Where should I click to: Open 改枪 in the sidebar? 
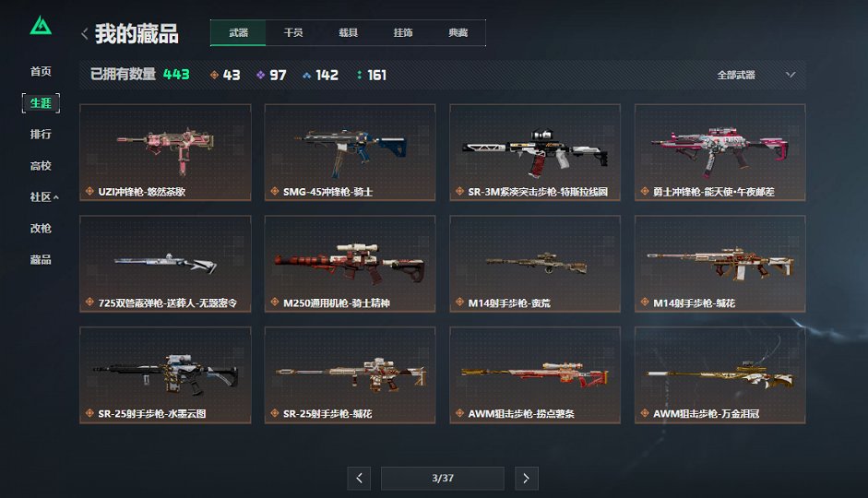coord(41,229)
